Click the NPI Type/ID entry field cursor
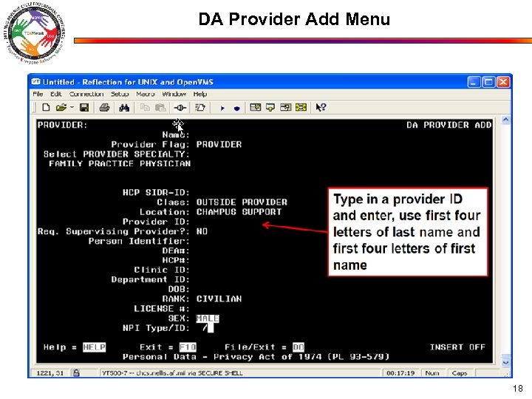This screenshot has width=532, height=399. pos(211,328)
